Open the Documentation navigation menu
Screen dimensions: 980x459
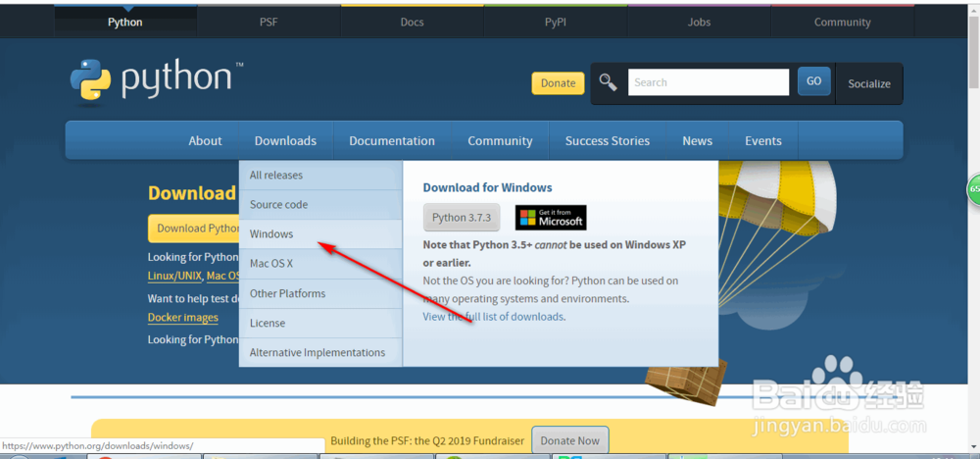392,140
